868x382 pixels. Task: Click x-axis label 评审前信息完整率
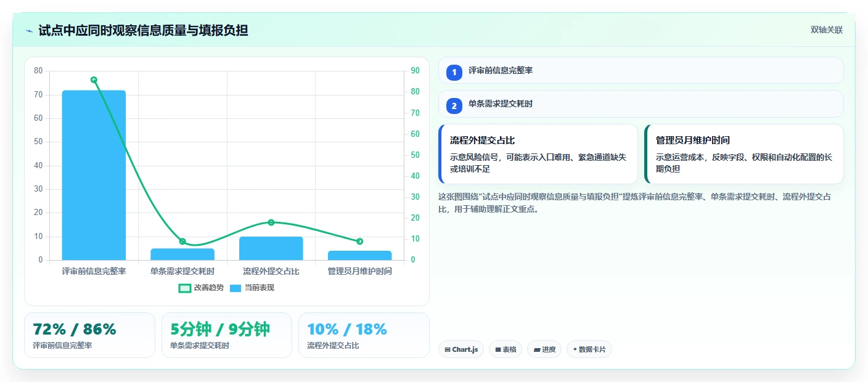tap(94, 271)
